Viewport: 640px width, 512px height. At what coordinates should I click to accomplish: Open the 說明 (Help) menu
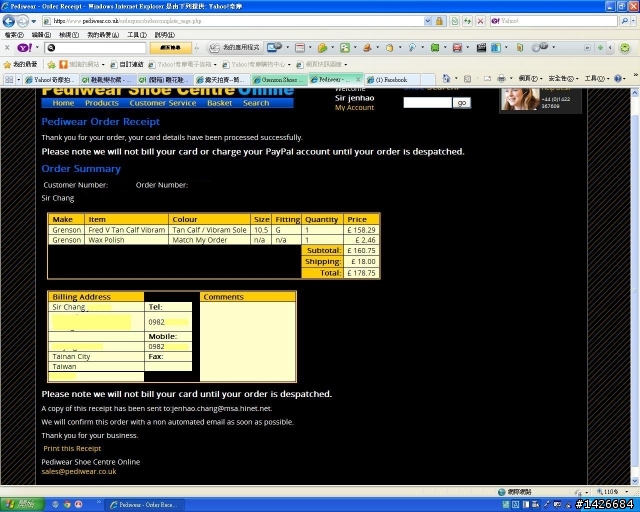pos(164,35)
